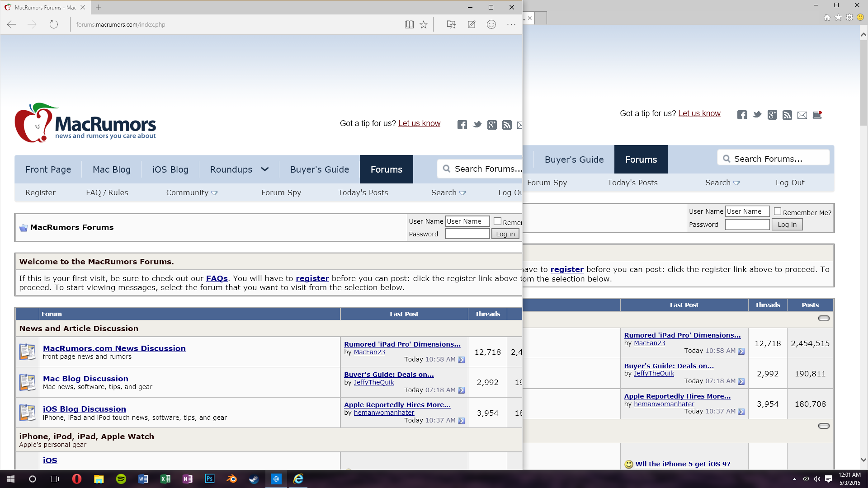Click the Make a Web Note icon

pos(472,24)
